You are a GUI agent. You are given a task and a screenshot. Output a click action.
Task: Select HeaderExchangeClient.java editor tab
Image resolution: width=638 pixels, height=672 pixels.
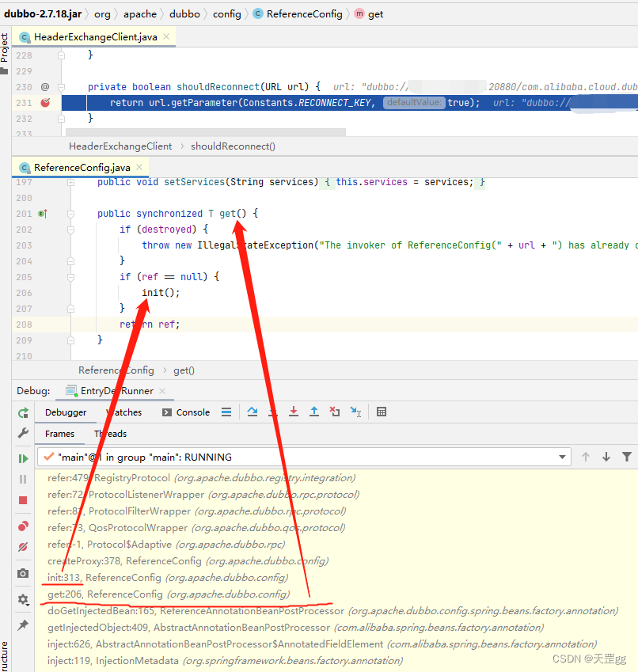[x=95, y=37]
